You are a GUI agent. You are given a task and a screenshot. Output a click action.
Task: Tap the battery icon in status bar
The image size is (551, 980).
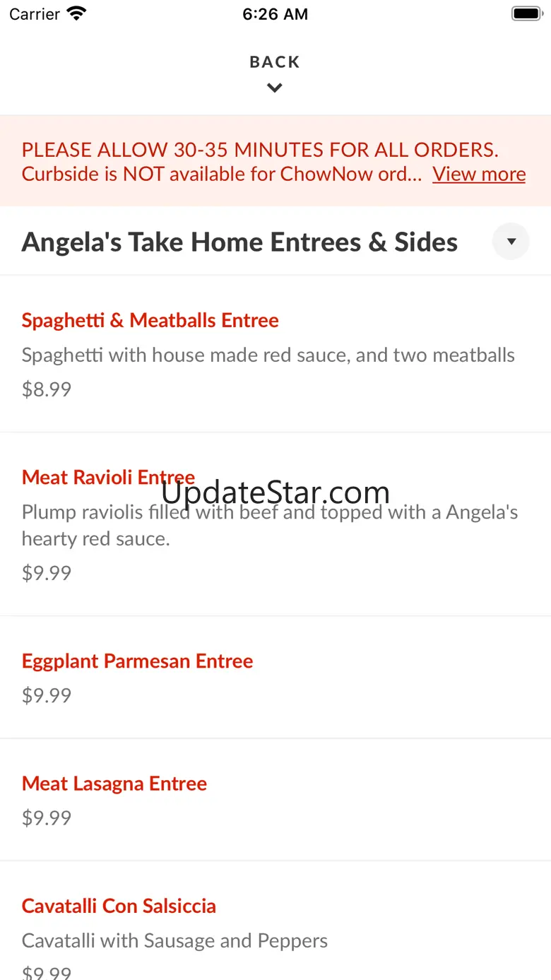(526, 13)
